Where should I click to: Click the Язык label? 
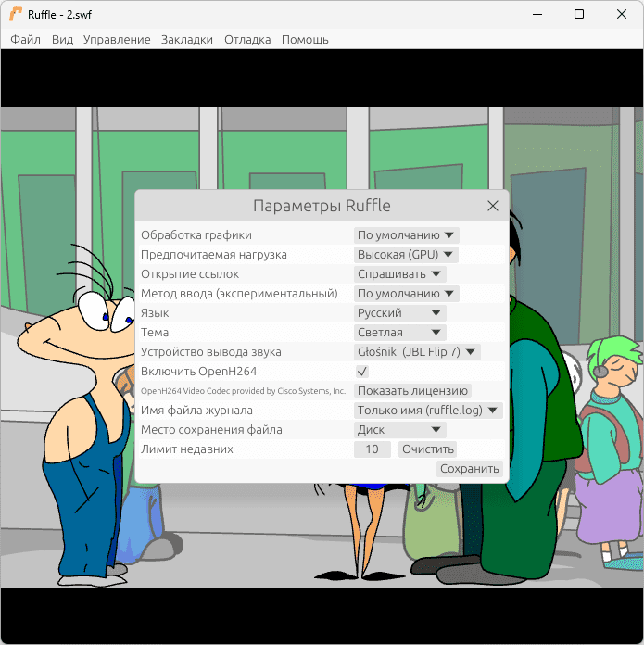(x=155, y=313)
